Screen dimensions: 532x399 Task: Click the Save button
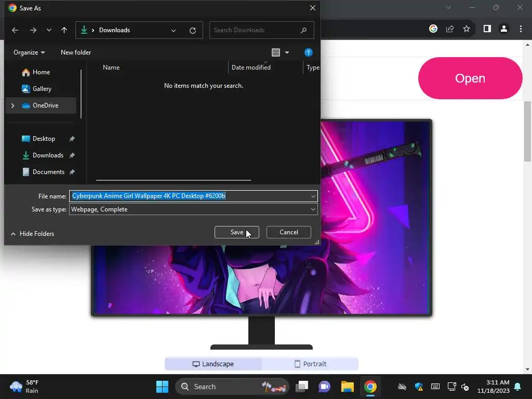237,232
